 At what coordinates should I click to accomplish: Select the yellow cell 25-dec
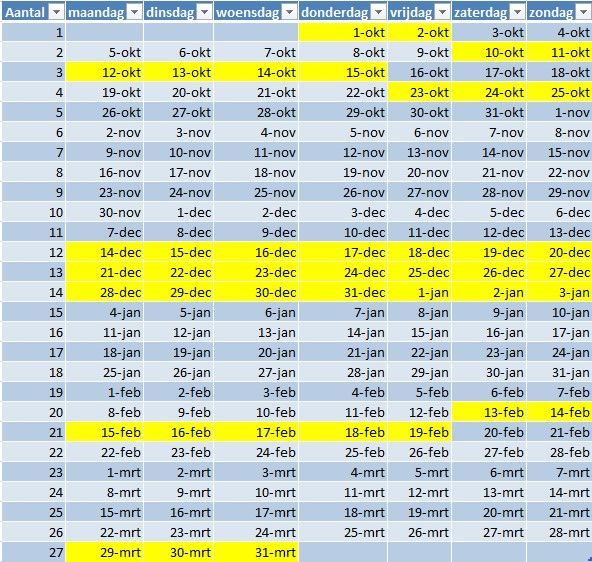tap(420, 273)
